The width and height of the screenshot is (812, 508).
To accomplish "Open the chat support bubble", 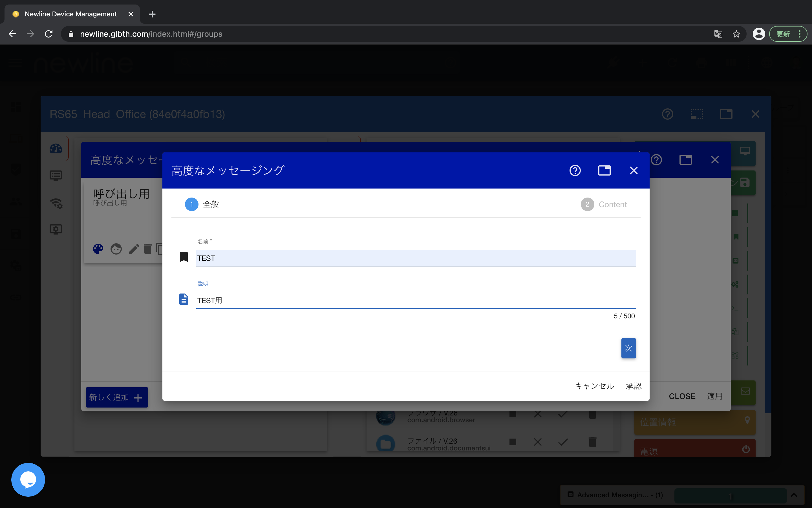I will coord(28,479).
